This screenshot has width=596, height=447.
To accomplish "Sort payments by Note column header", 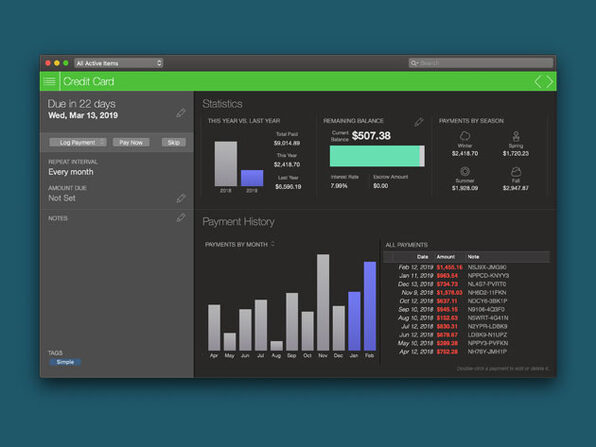I will coord(473,257).
